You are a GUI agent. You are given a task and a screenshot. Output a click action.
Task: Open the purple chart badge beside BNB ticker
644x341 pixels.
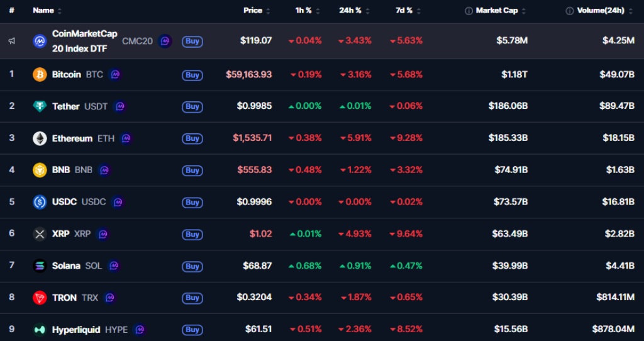104,170
